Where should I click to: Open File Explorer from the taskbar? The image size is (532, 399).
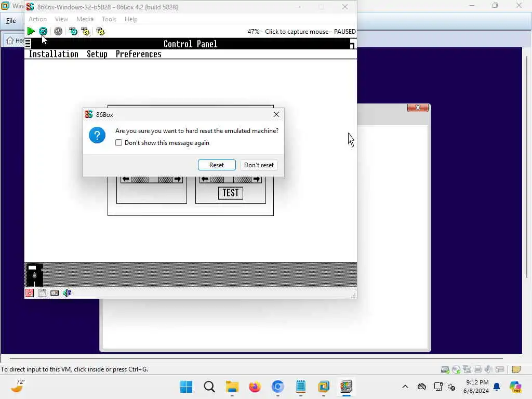[x=232, y=387]
